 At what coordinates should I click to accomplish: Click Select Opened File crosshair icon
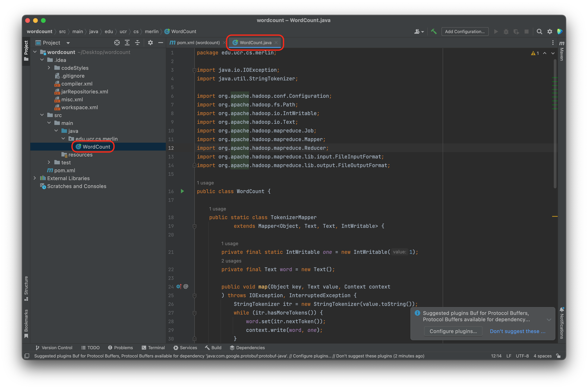(x=117, y=43)
